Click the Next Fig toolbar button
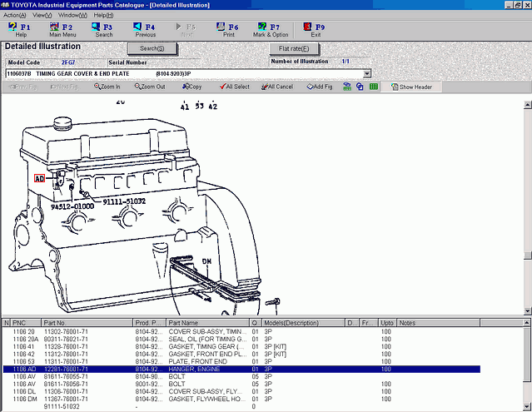Viewport: 532px width, 412px height. (x=64, y=87)
